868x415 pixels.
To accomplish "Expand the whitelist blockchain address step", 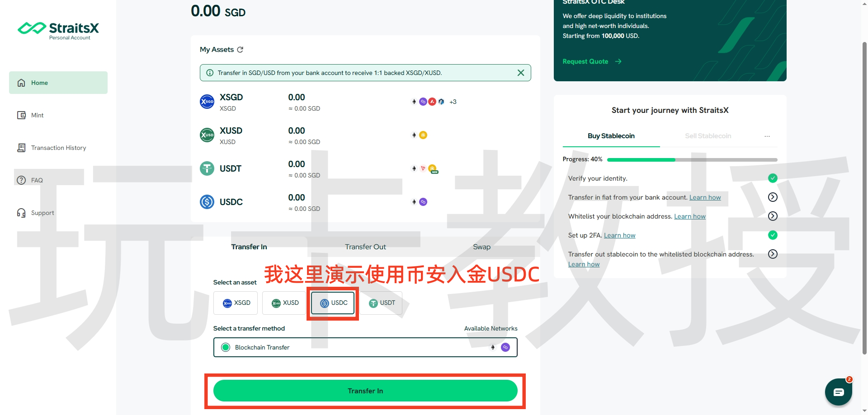I will tap(773, 216).
